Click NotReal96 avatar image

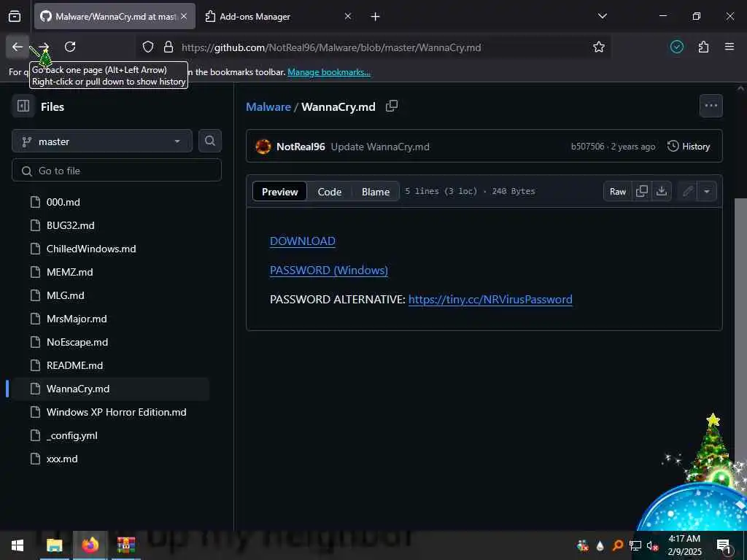tap(263, 146)
